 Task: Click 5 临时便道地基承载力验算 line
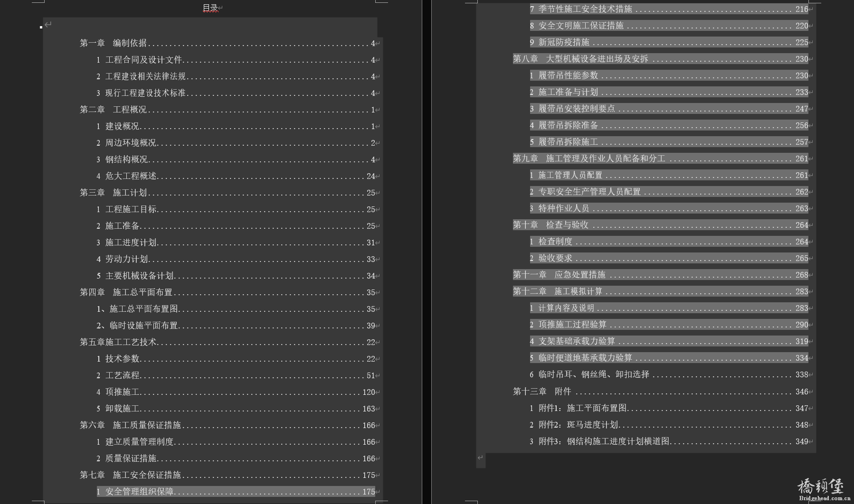click(669, 358)
